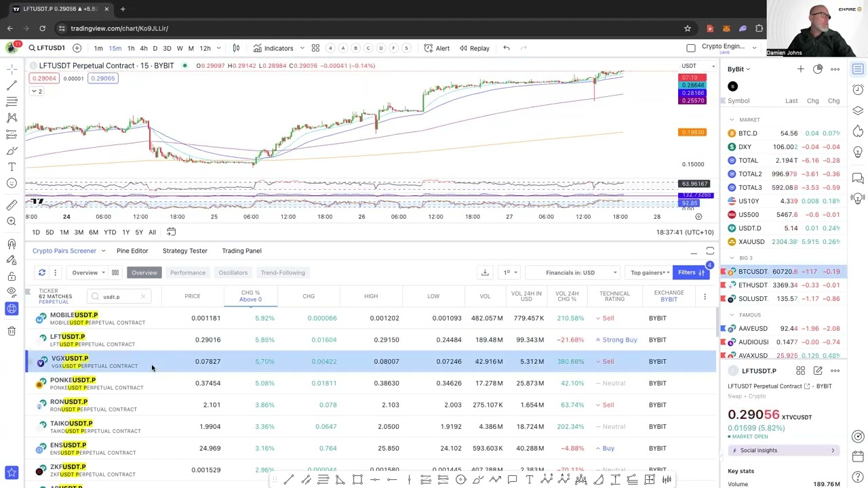Image resolution: width=868 pixels, height=488 pixels.
Task: Toggle the lock all drawings icon
Action: point(12,276)
